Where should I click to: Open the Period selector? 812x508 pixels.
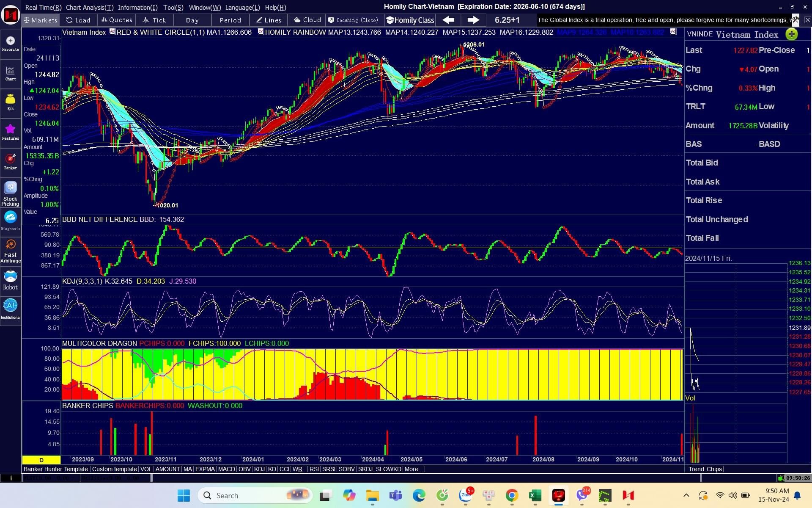[230, 20]
